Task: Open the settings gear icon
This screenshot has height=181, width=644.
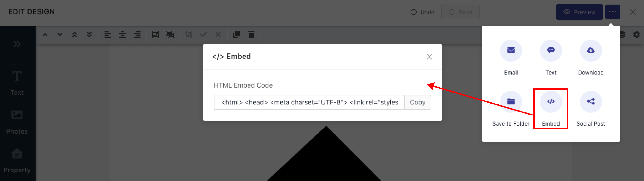Action: pyautogui.click(x=636, y=35)
